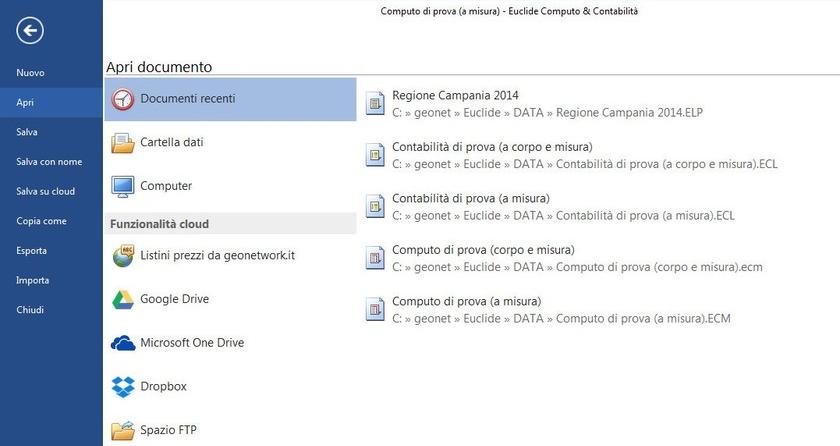Click the Google Drive icon

pos(123,299)
